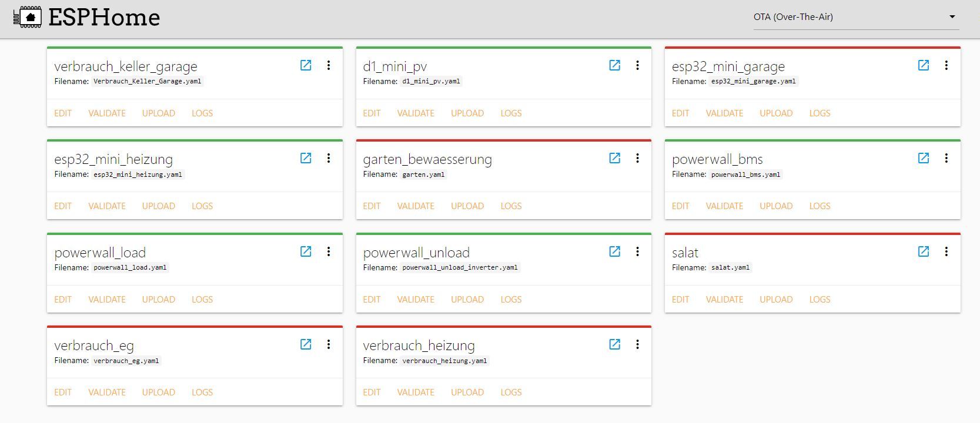The width and height of the screenshot is (980, 423).
Task: Open the powerwall_unload overflow menu
Action: tap(637, 251)
